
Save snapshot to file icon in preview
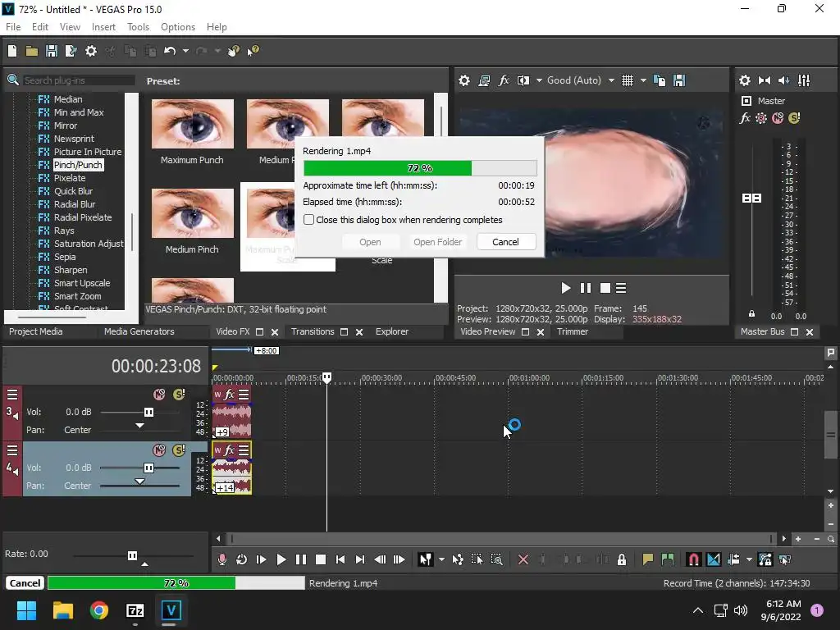click(x=679, y=80)
